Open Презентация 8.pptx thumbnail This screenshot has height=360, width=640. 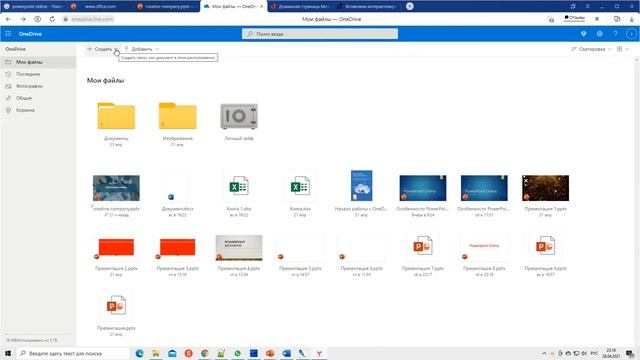[x=484, y=247]
